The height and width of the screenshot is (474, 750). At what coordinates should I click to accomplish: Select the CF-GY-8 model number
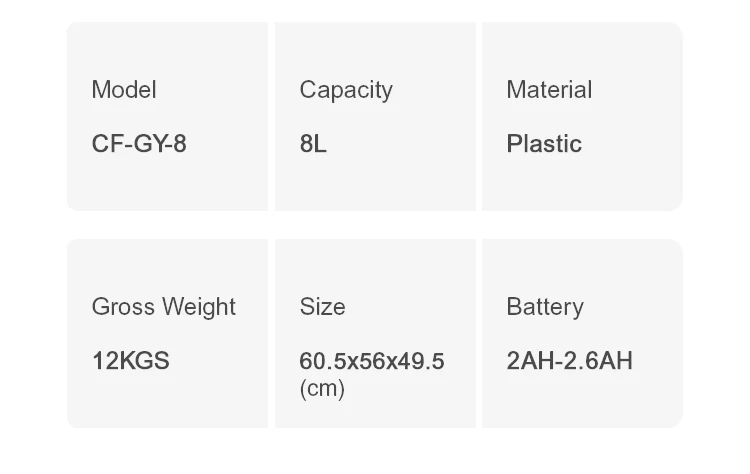(x=139, y=144)
